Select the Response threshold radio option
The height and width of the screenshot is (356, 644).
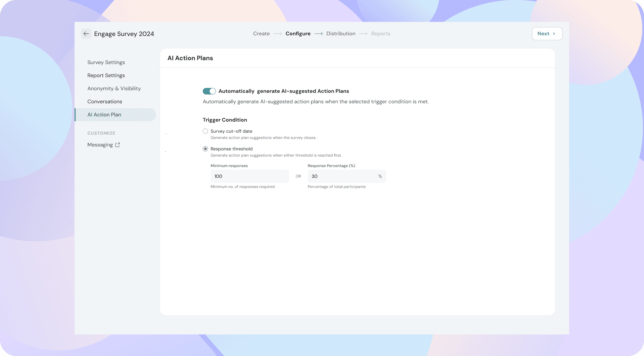click(x=205, y=149)
